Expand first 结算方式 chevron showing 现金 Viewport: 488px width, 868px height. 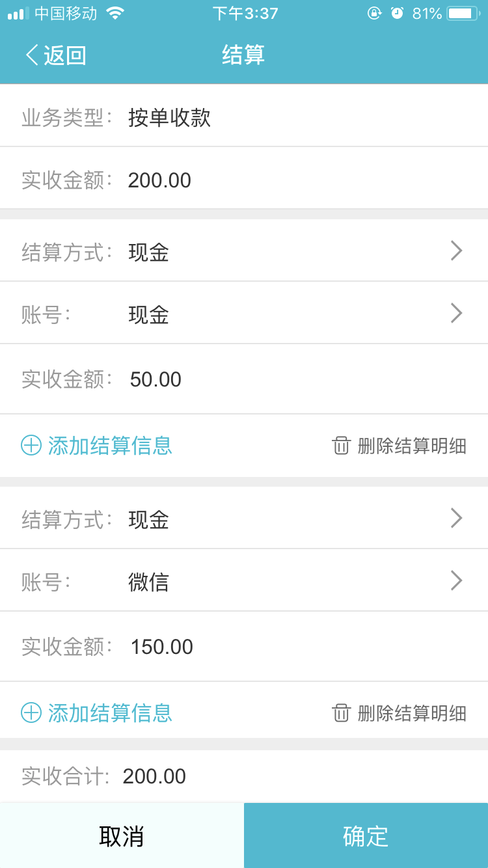click(x=456, y=251)
